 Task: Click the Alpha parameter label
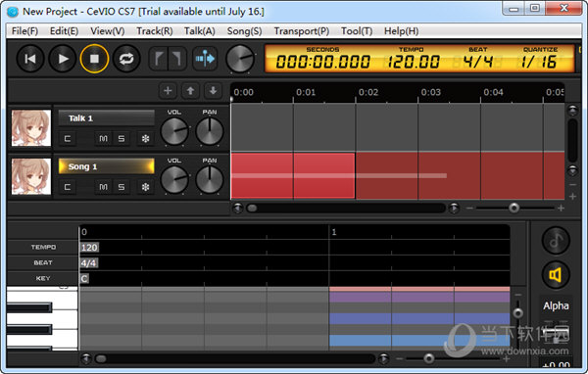pyautogui.click(x=556, y=305)
